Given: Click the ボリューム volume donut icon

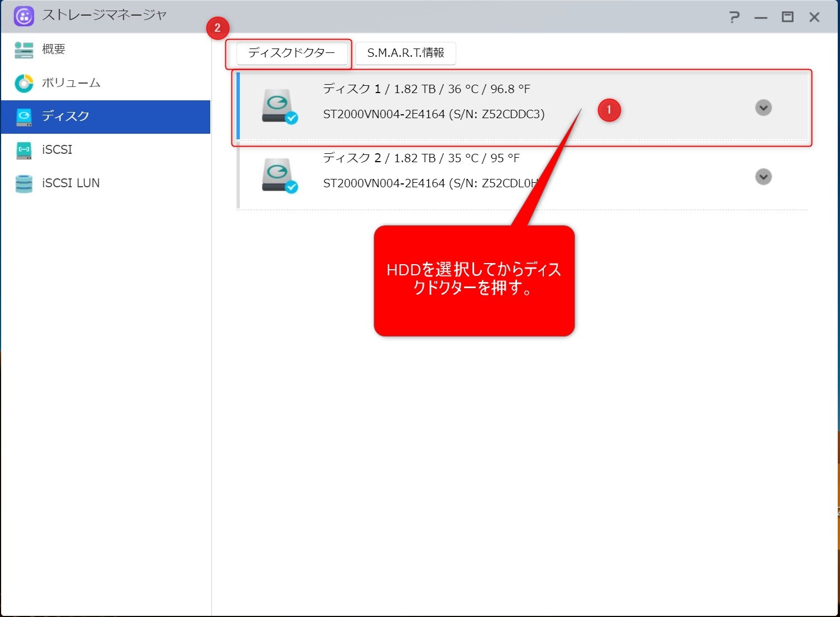Looking at the screenshot, I should 23,83.
